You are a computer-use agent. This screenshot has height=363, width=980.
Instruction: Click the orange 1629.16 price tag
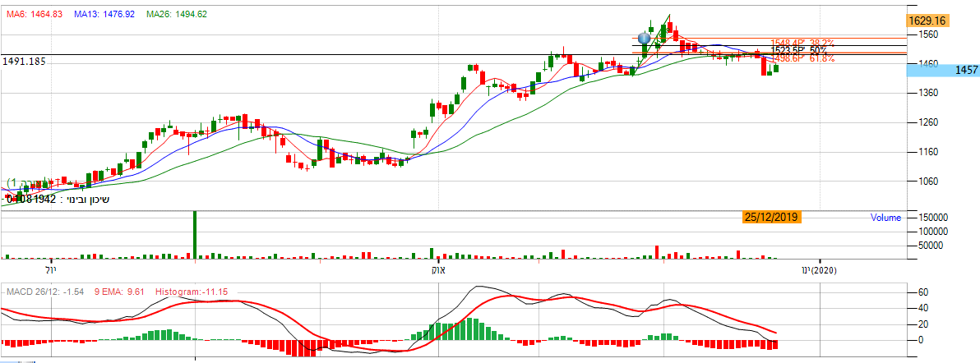pos(927,21)
